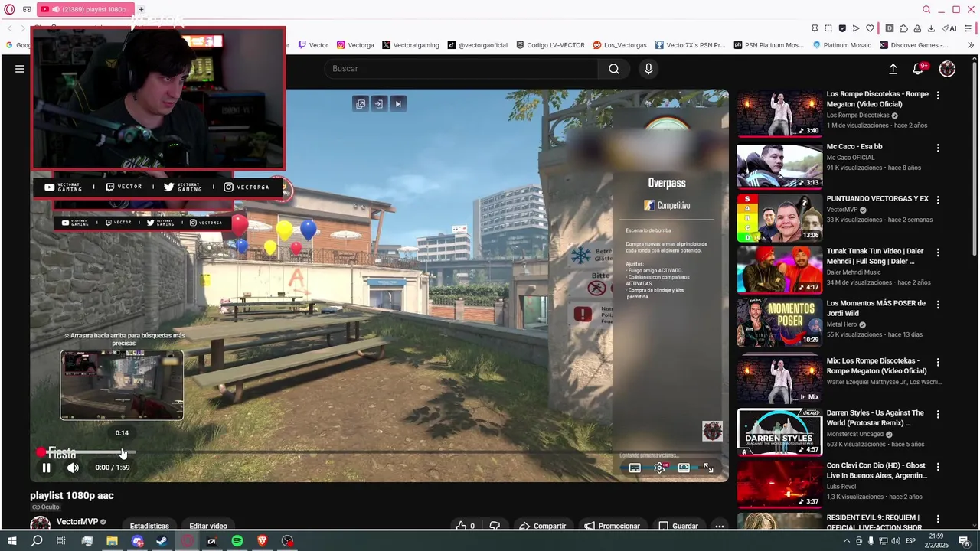Image resolution: width=980 pixels, height=551 pixels.
Task: Open a new browser tab with plus
Action: click(x=141, y=9)
